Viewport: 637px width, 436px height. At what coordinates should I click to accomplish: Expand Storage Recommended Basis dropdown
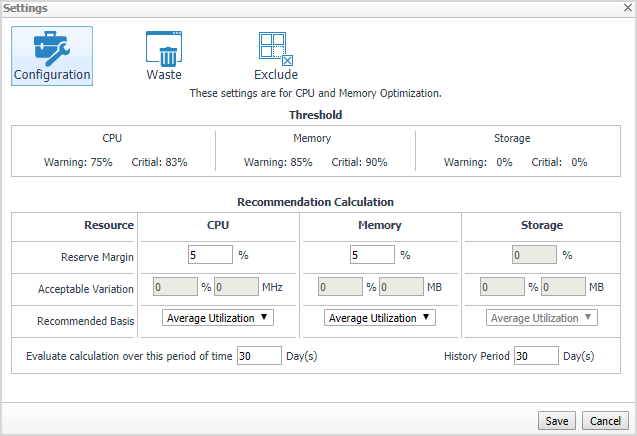542,318
